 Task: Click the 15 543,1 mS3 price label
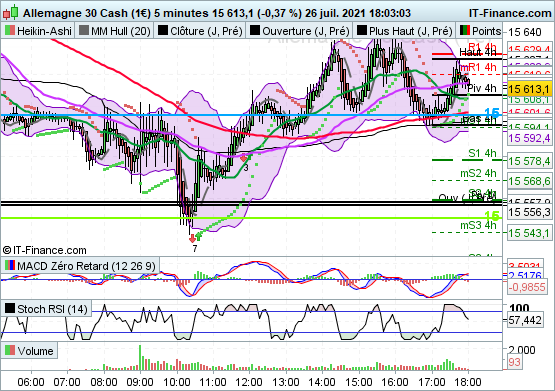[x=530, y=233]
